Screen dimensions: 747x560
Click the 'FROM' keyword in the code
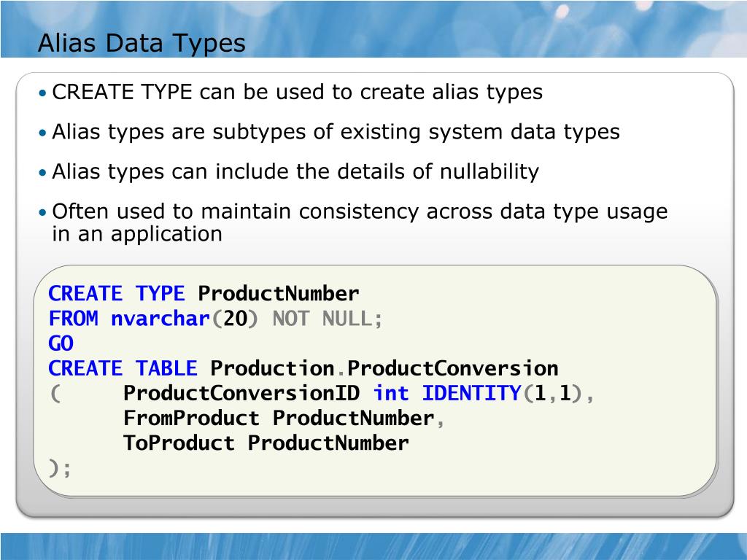74,319
